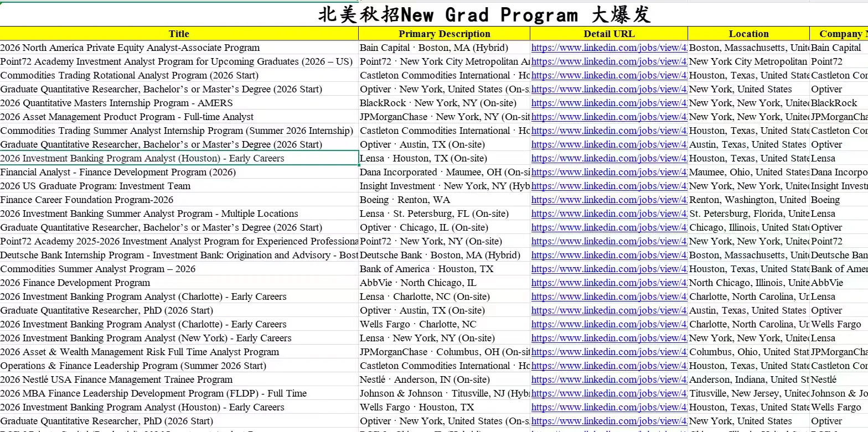Open the Deutsche Bank internship URL
The width and height of the screenshot is (868, 432).
coord(609,256)
